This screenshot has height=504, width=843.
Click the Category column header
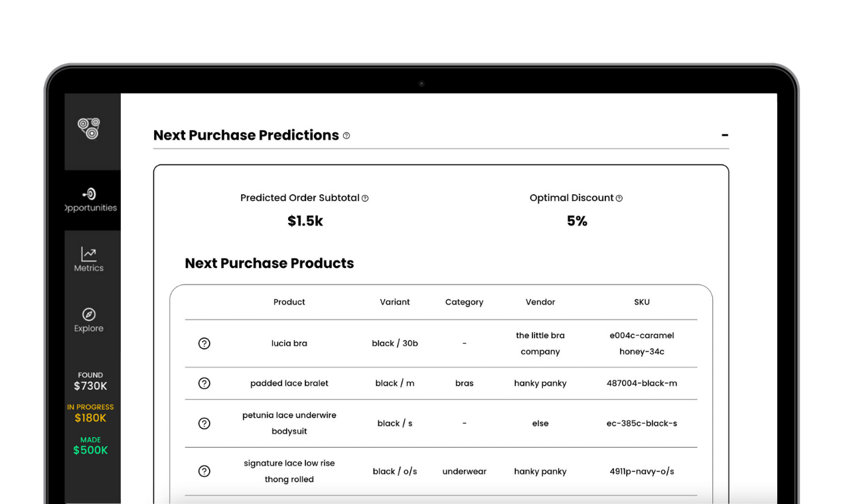point(464,302)
